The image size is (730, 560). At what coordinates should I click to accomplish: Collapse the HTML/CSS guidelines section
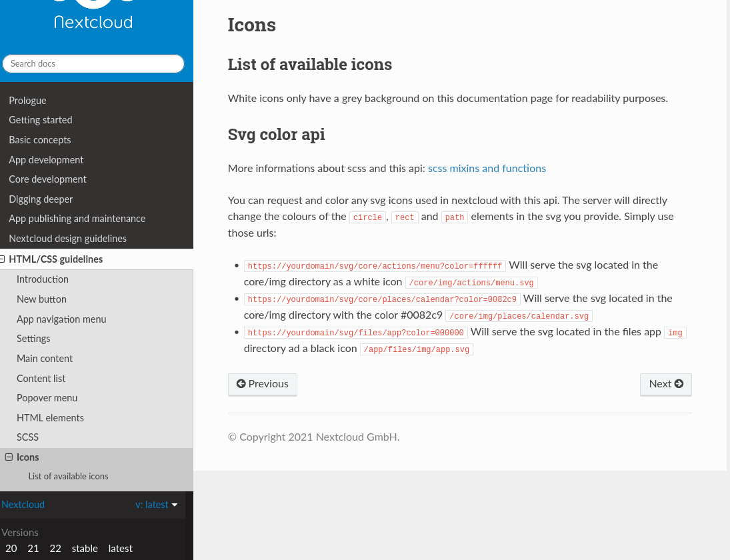point(2,259)
